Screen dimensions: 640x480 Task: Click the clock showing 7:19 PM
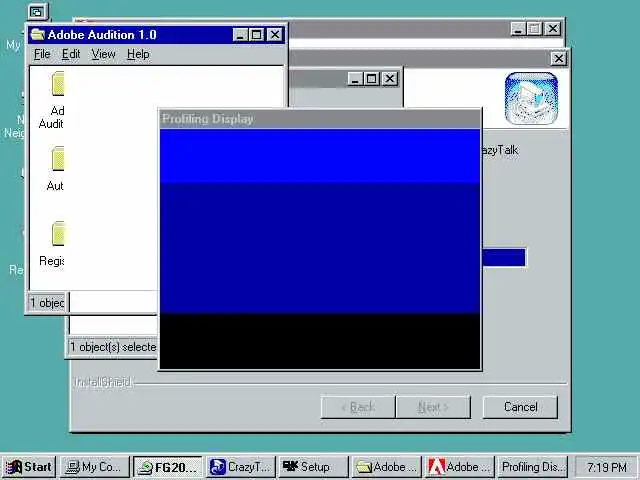pos(607,467)
